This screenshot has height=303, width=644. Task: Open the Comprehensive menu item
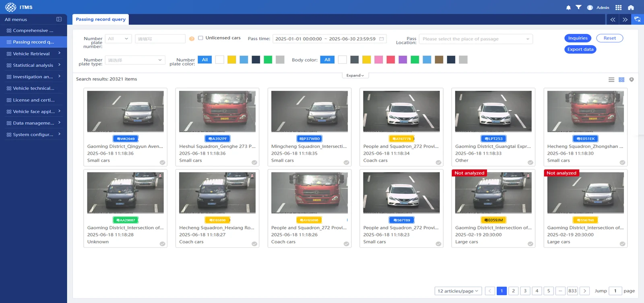pyautogui.click(x=33, y=31)
